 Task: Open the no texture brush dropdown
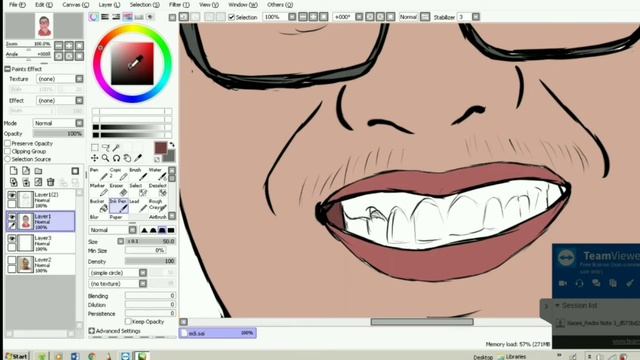[118, 283]
